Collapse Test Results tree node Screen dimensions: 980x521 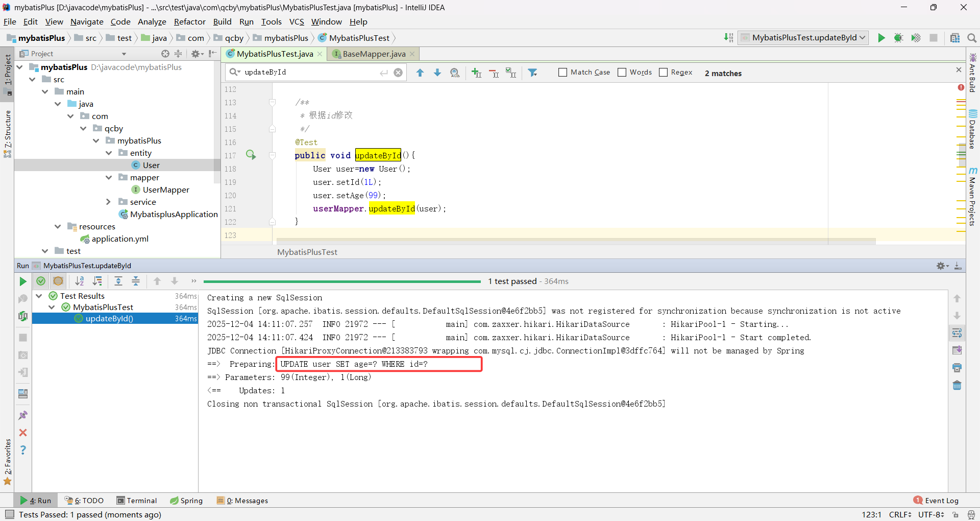click(39, 296)
